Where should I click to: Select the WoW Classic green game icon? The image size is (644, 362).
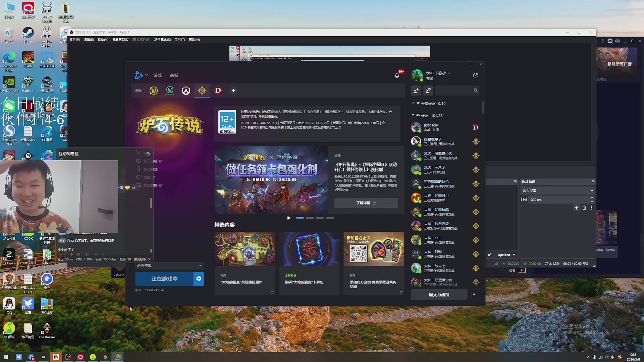click(x=170, y=90)
